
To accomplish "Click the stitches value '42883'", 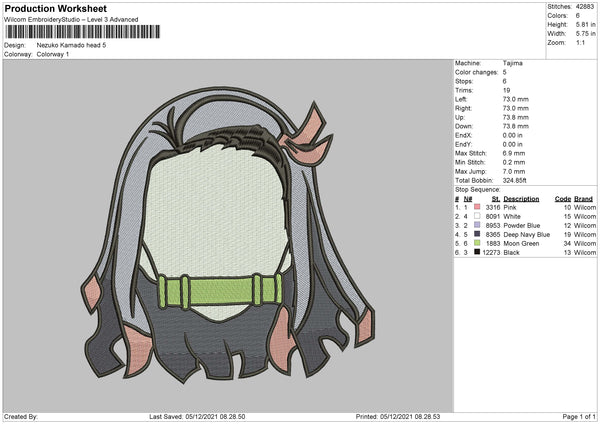I will [x=585, y=7].
